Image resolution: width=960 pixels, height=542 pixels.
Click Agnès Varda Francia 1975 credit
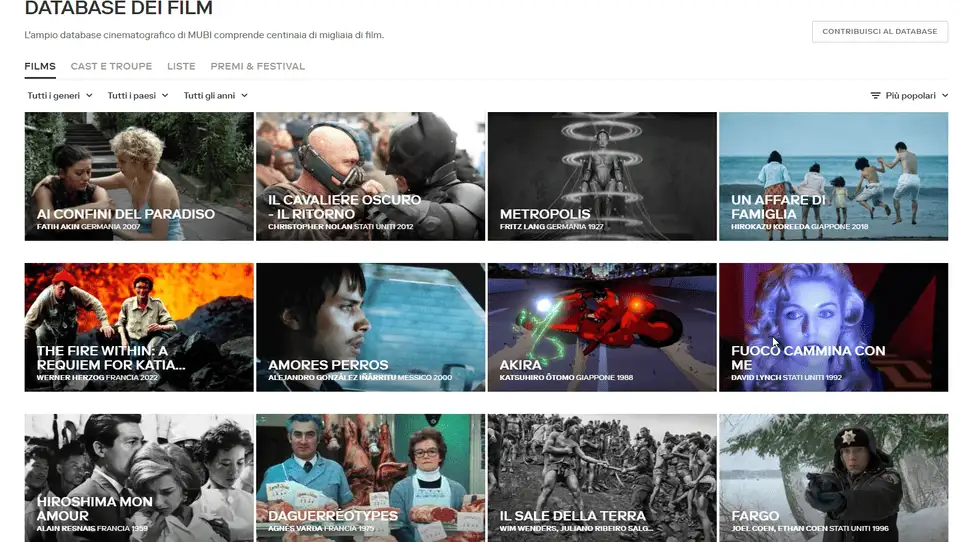click(x=321, y=529)
